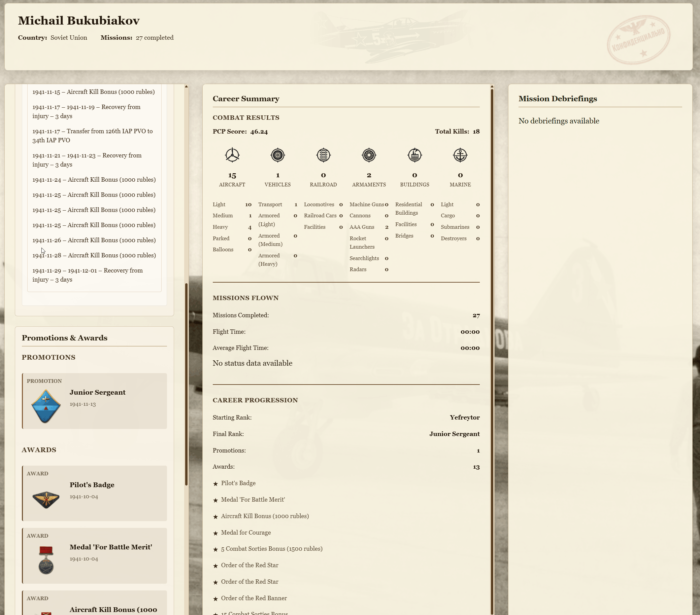Screen dimensions: 700x615
Task: Click the Vehicles wheel target icon
Action: point(277,155)
